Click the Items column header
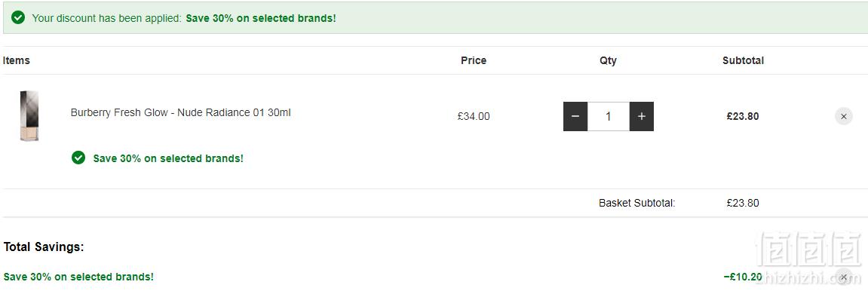Image resolution: width=868 pixels, height=291 pixels. click(x=16, y=60)
